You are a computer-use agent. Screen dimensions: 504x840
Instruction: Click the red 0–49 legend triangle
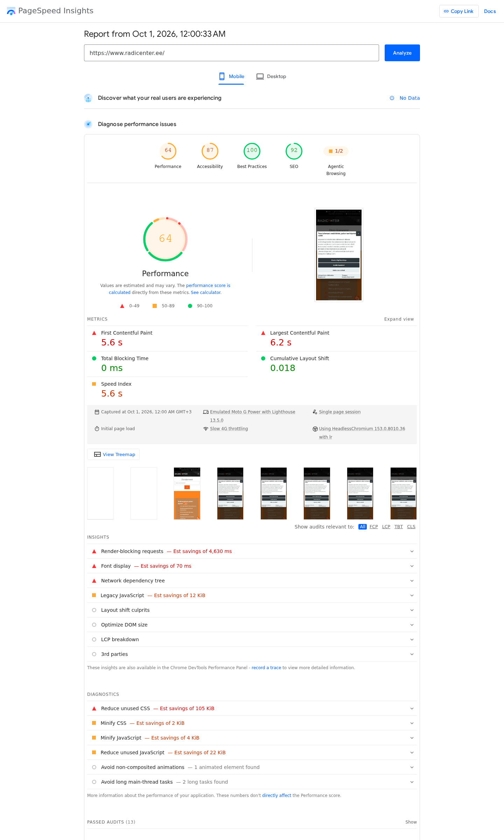pos(122,306)
